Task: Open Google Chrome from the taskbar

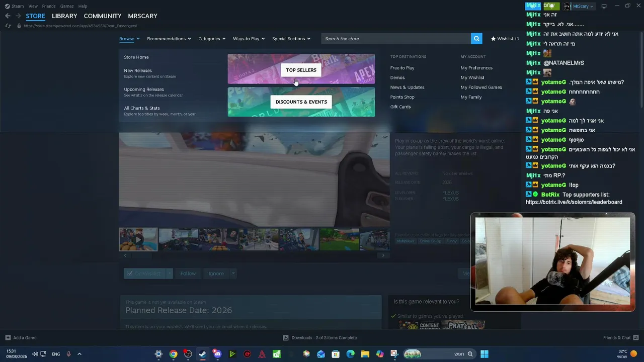Action: (x=173, y=354)
